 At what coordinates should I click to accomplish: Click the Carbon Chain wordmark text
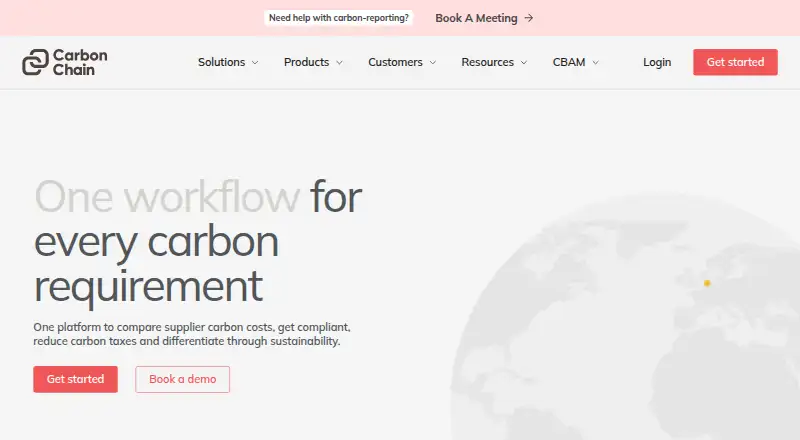point(80,62)
